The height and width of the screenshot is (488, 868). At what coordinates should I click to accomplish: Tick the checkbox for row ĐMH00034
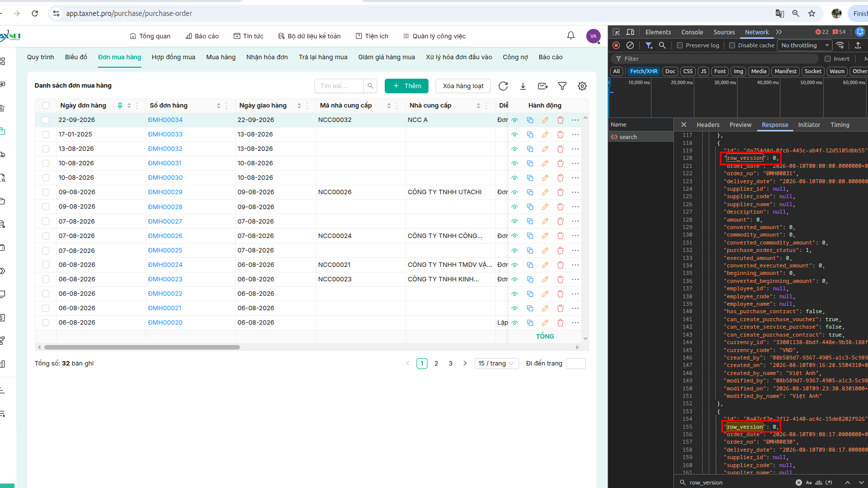(46, 120)
